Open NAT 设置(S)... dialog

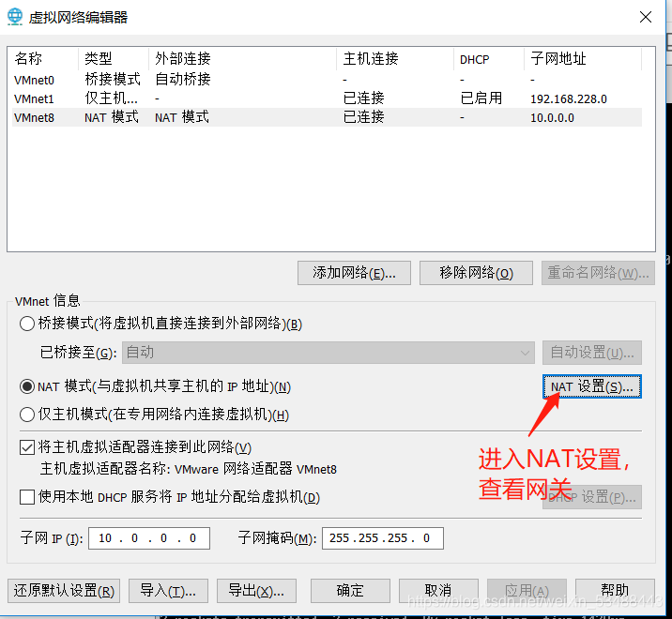[592, 386]
